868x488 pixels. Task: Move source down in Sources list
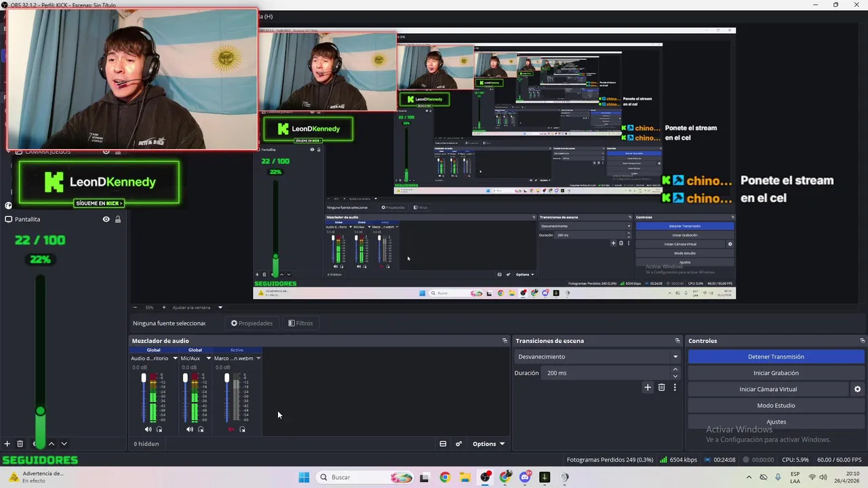[x=64, y=444]
